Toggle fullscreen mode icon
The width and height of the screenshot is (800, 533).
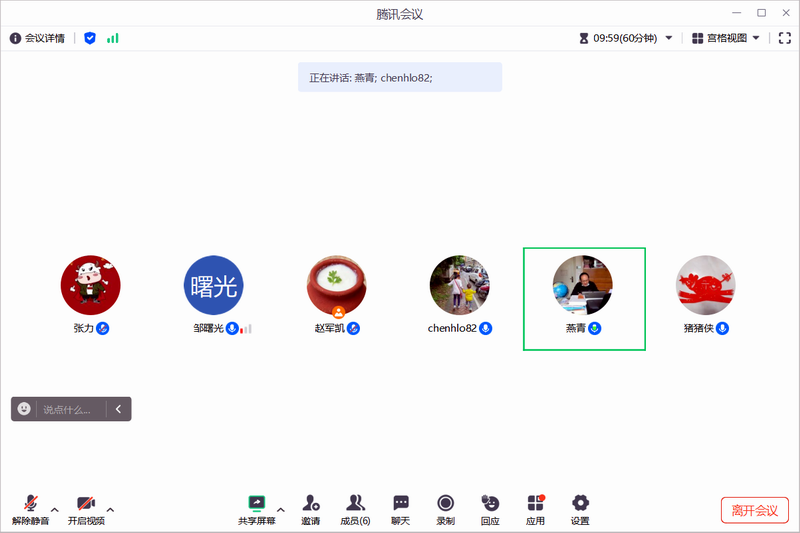pos(785,38)
